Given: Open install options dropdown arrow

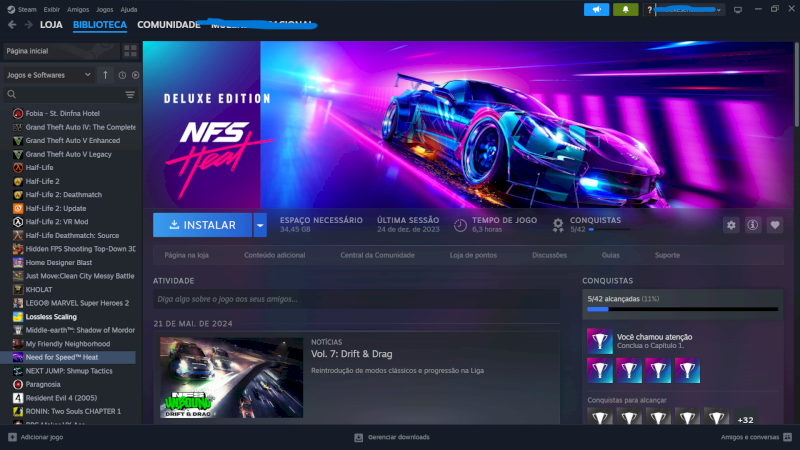Looking at the screenshot, I should click(260, 225).
